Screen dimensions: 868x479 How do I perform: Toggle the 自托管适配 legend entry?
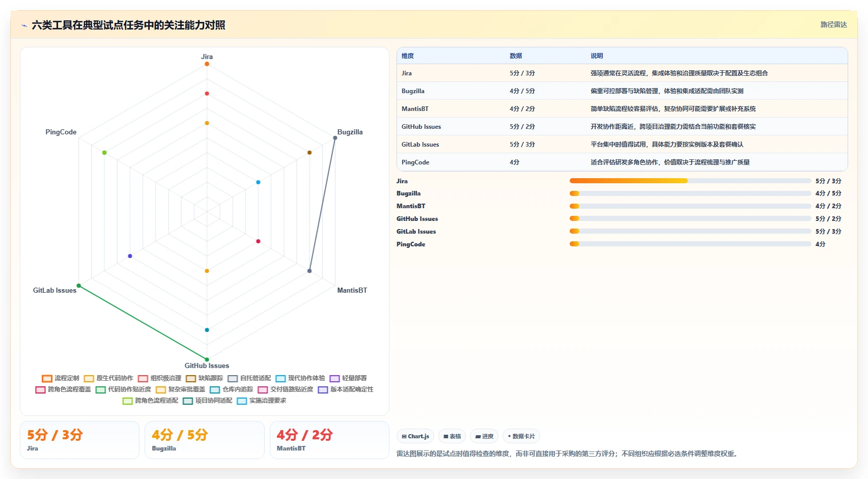click(249, 378)
